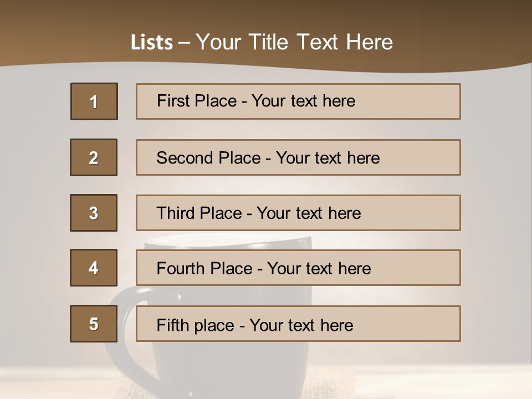The width and height of the screenshot is (532, 399).
Task: Select the coffee mug rim between list boxes
Action: click(x=228, y=241)
